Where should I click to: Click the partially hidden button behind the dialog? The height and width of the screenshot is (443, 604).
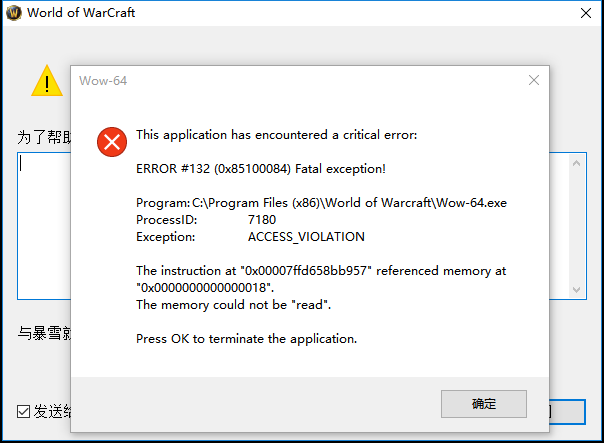point(567,412)
